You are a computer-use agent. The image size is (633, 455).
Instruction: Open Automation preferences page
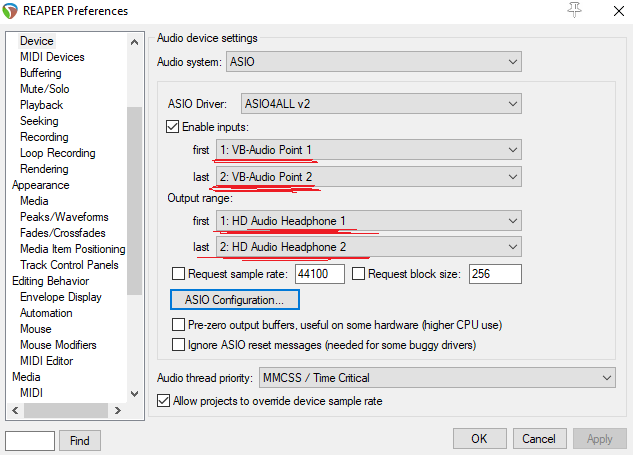click(46, 313)
